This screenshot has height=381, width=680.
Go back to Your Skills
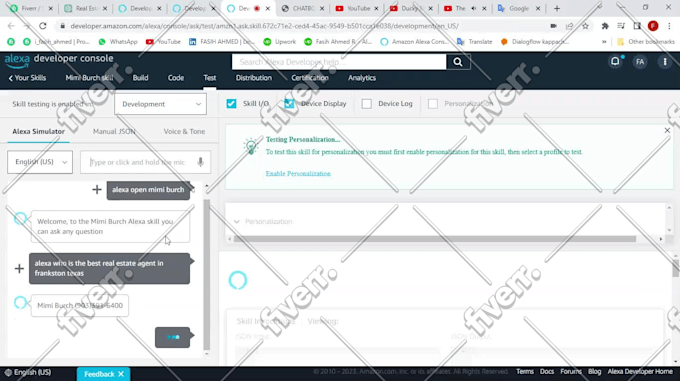pyautogui.click(x=27, y=78)
